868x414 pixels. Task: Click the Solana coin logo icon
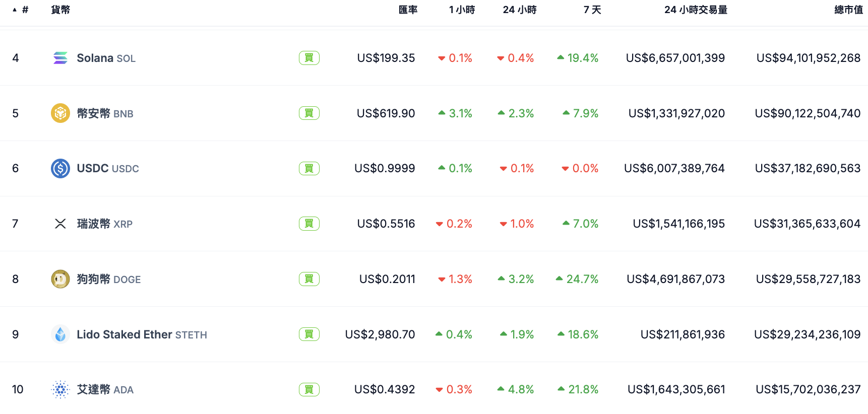60,58
